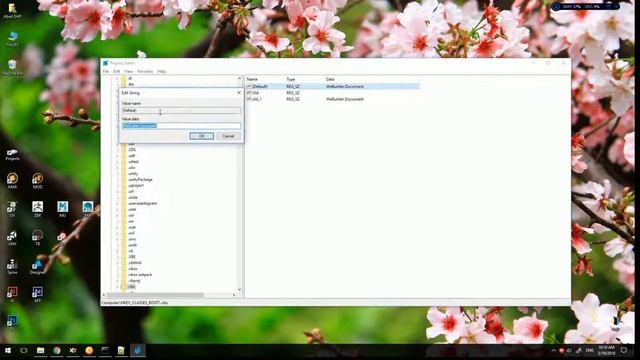
Task: Select the (Default) registry value row
Action: coord(333,87)
